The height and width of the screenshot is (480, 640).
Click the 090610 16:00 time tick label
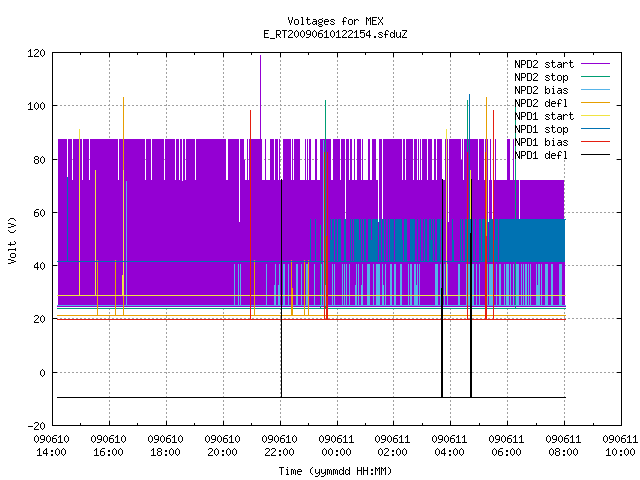tap(109, 446)
